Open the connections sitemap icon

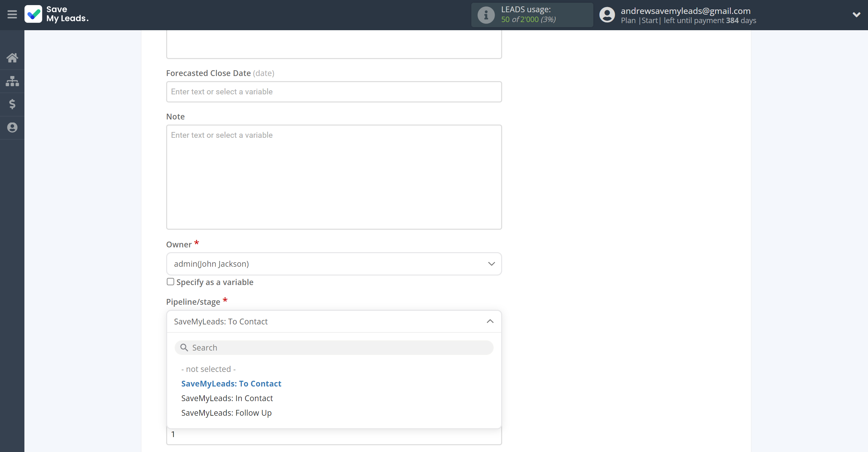coord(12,81)
